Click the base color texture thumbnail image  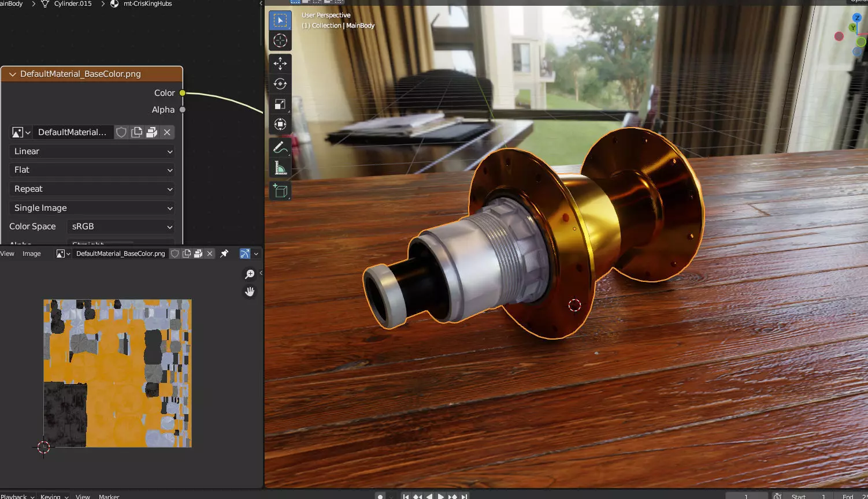[x=117, y=373]
